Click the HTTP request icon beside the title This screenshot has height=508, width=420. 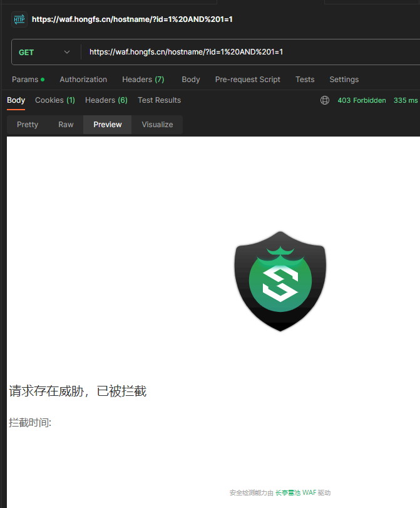click(19, 19)
